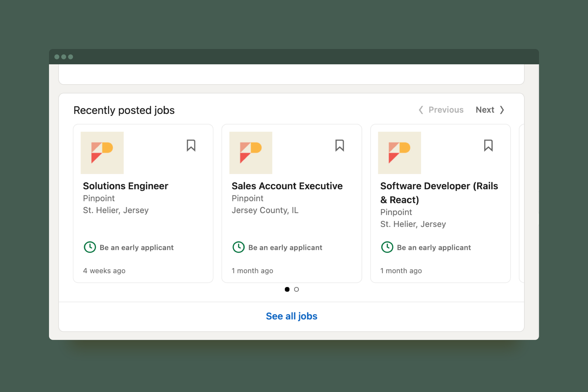Click Pinpoint logo on Solutions Engineer card
The width and height of the screenshot is (588, 392).
coord(102,153)
